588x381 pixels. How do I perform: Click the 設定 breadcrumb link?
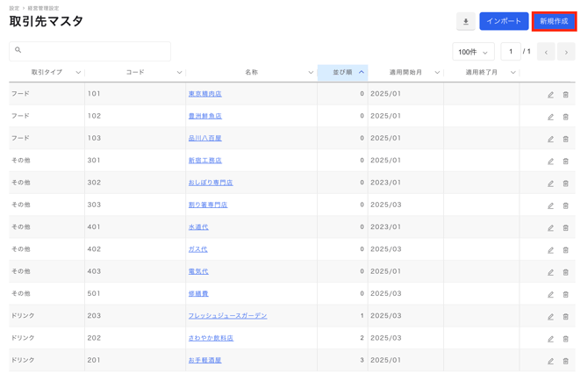[14, 8]
